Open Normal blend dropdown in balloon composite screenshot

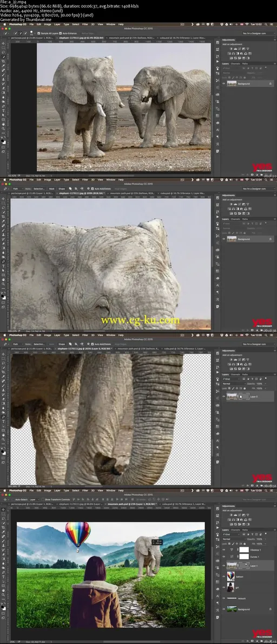click(234, 539)
